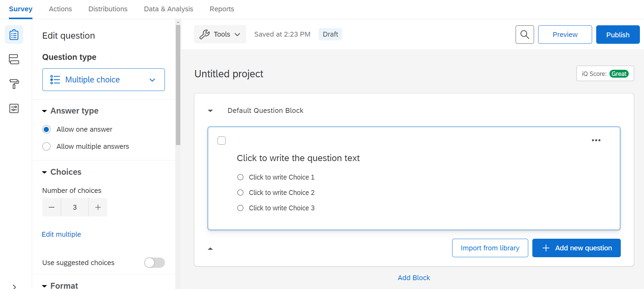The height and width of the screenshot is (289, 644).
Task: Switch to the Distributions tab
Action: (x=108, y=9)
